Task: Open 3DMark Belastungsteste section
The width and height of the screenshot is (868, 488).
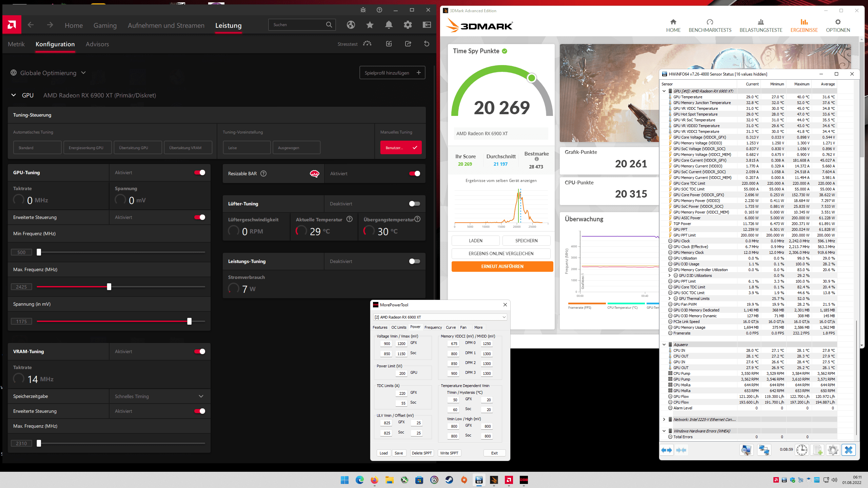Action: click(x=761, y=25)
